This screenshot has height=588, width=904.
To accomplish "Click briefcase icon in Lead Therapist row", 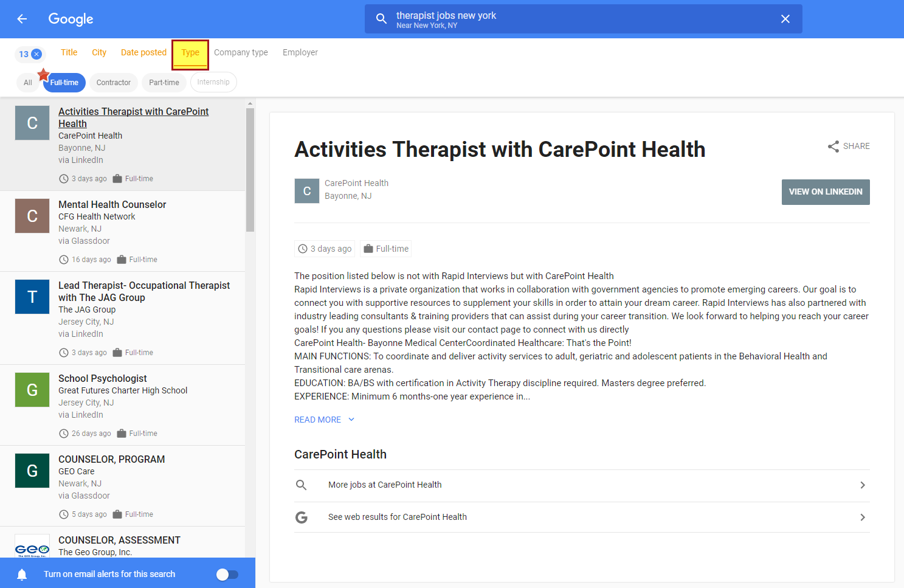I will 117,353.
